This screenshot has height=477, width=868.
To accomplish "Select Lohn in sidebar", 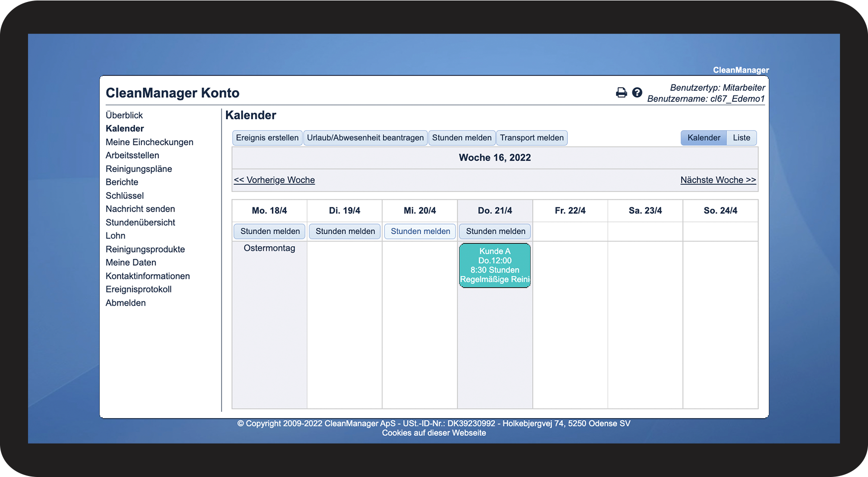I will pos(115,236).
